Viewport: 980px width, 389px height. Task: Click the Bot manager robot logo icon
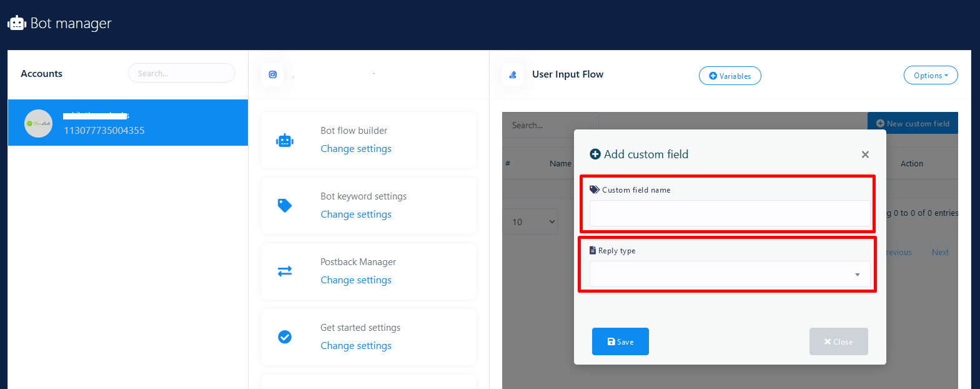(x=17, y=23)
